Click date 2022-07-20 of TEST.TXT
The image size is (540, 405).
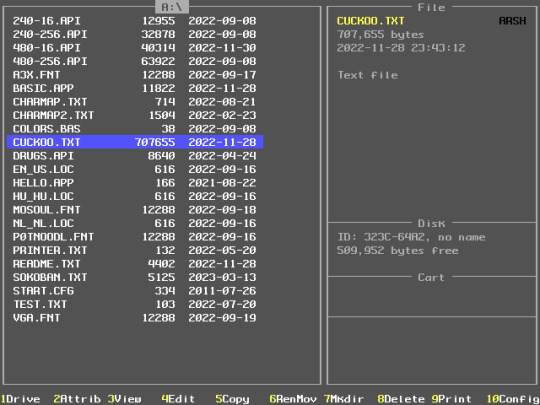pos(222,304)
